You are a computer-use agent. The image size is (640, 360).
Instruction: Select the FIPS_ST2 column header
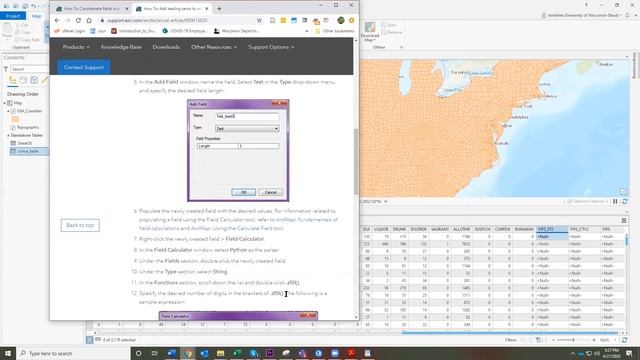[552, 229]
